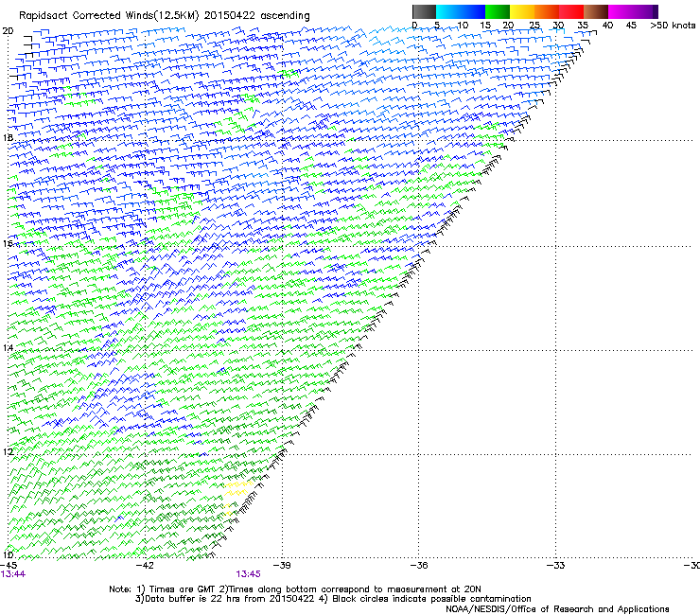This screenshot has height=615, width=700.
Task: Click latitude label "10" on left axis
Action: [8, 554]
